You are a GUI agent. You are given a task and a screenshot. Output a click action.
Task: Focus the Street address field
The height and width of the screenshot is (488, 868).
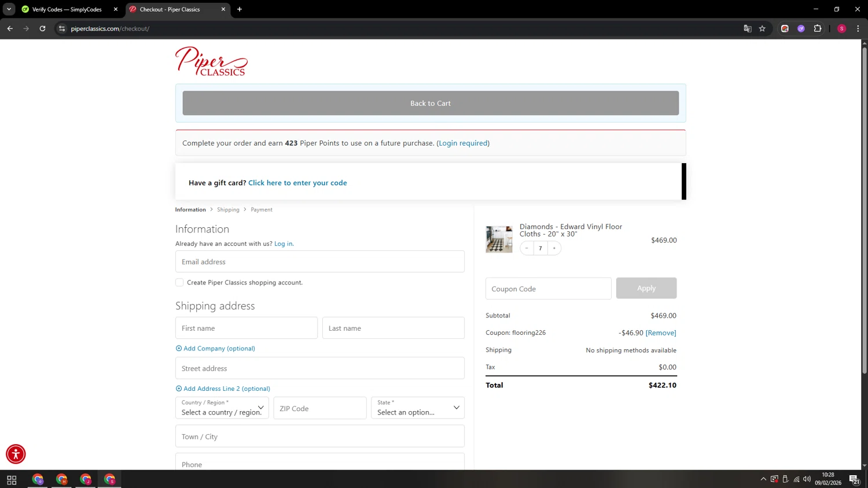pos(319,368)
